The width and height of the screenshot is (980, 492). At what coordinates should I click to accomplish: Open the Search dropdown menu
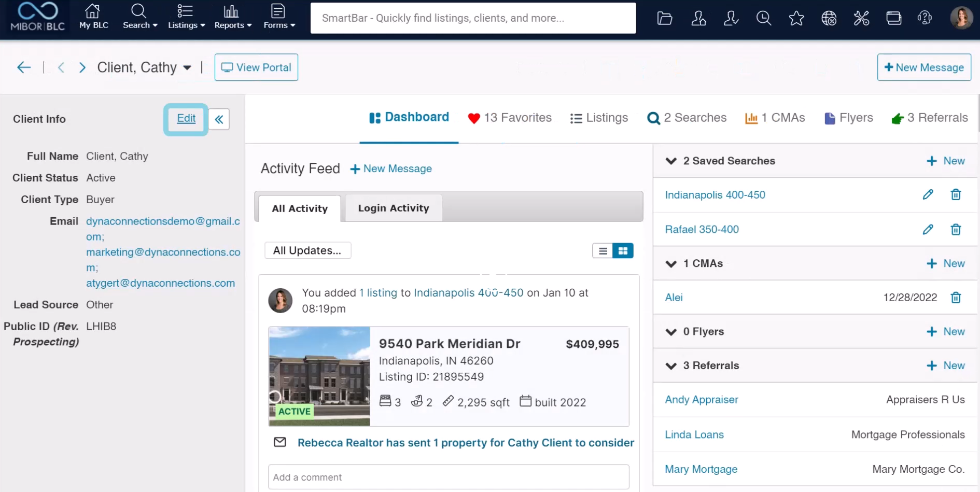point(140,17)
